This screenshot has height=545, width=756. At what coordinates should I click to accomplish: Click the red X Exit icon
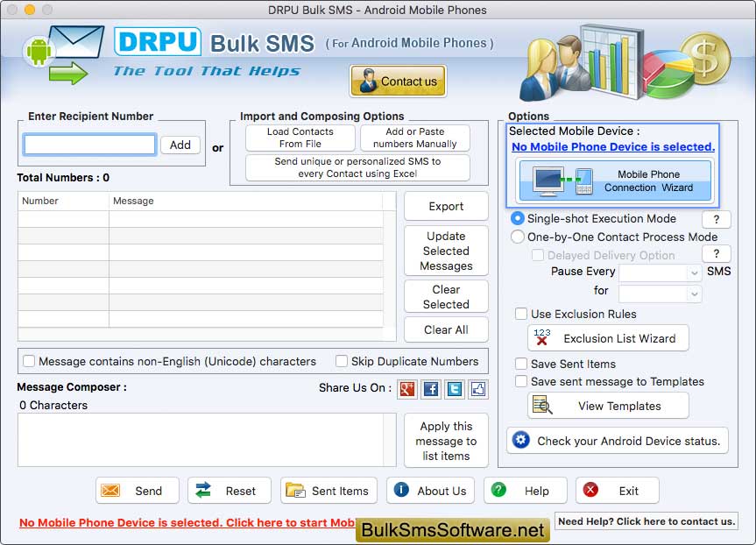pos(590,490)
